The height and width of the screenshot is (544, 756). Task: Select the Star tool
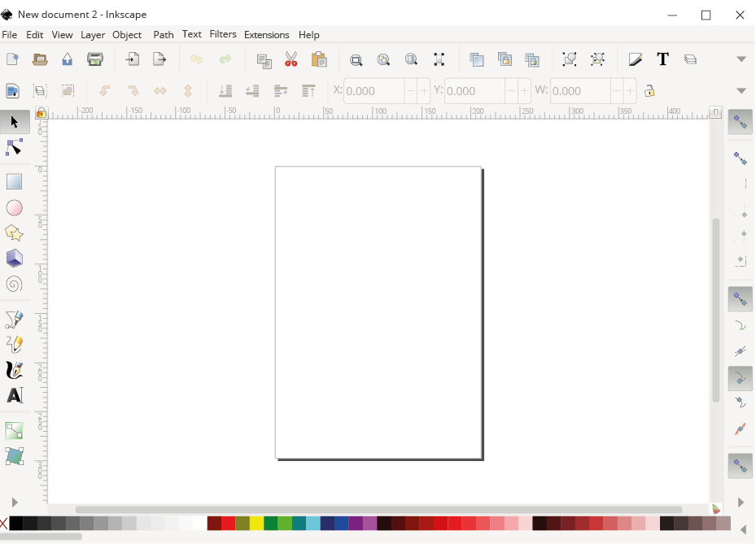click(x=14, y=233)
